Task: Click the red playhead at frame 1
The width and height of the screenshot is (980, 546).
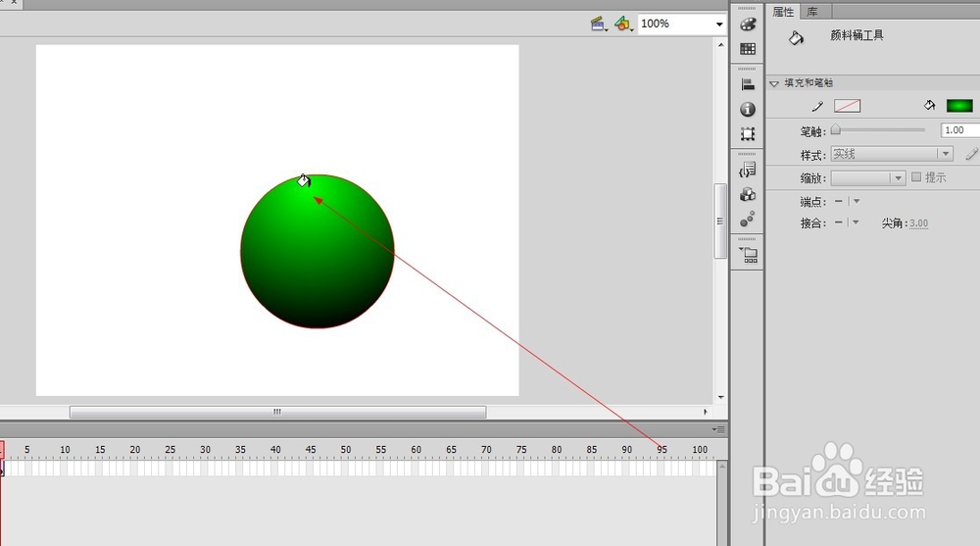Action: (x=2, y=449)
